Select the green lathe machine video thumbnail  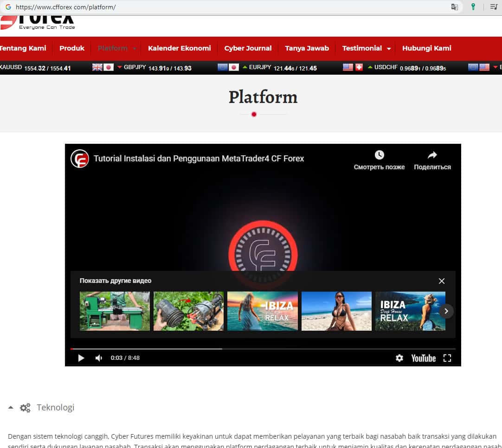pyautogui.click(x=115, y=311)
